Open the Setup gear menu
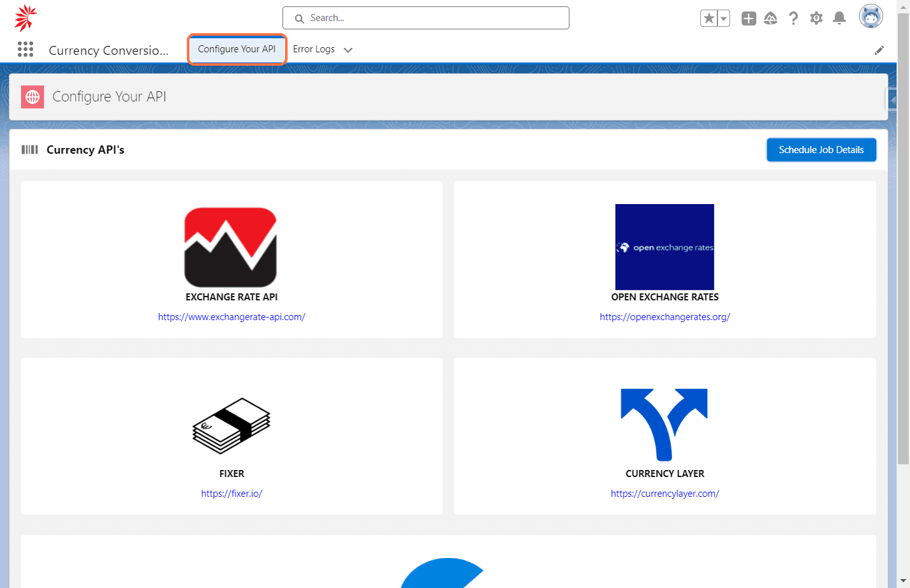Image resolution: width=910 pixels, height=588 pixels. pos(816,18)
